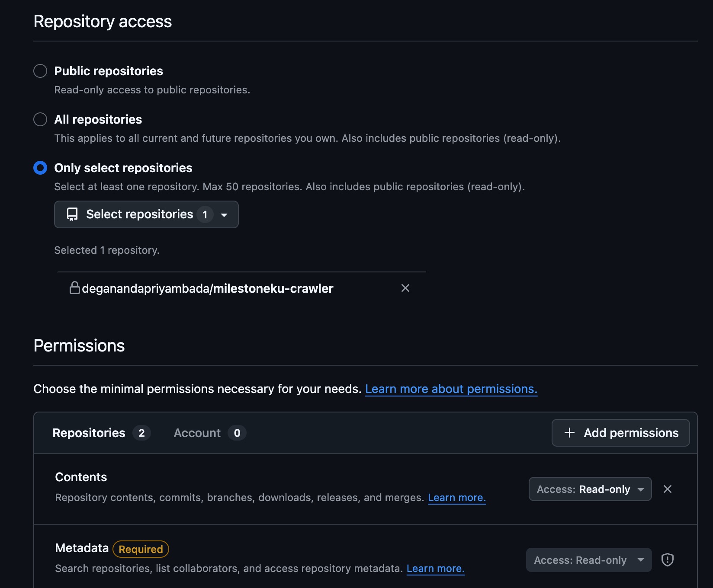The image size is (713, 588).
Task: Open the Learn more about permissions link
Action: coord(451,389)
